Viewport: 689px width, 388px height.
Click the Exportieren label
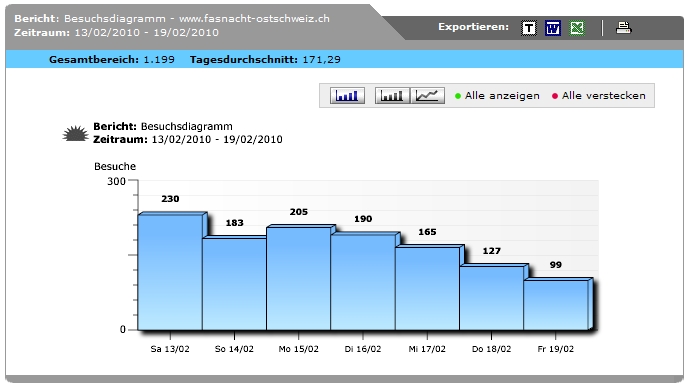coord(473,27)
